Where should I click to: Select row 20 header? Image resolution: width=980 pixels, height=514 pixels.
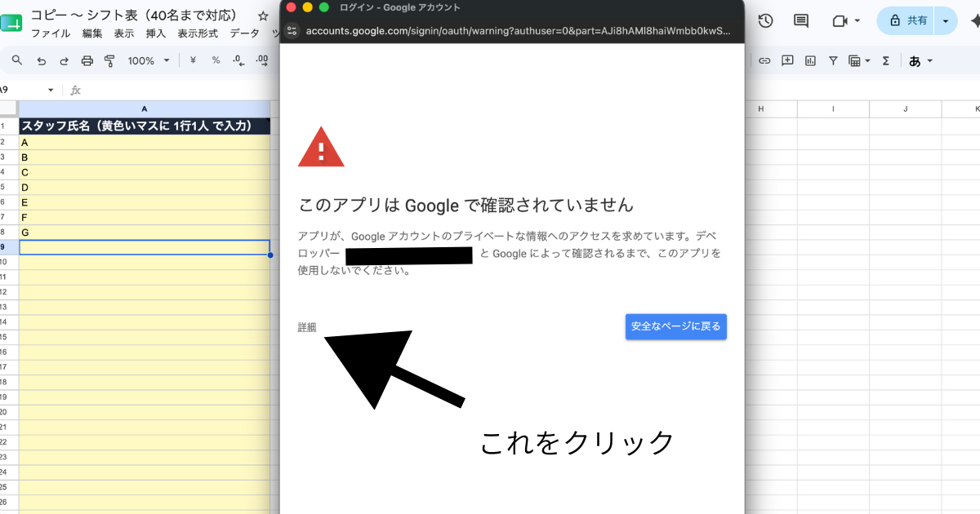click(8, 412)
